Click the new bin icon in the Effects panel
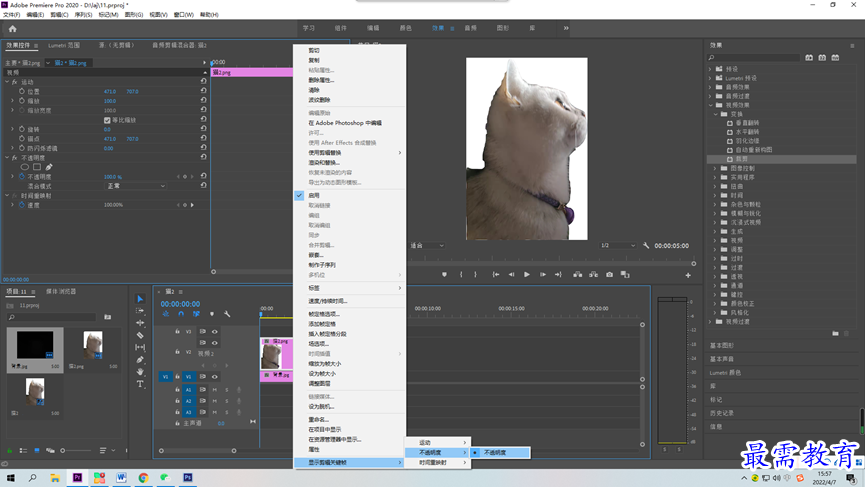865x487 pixels. [835, 333]
